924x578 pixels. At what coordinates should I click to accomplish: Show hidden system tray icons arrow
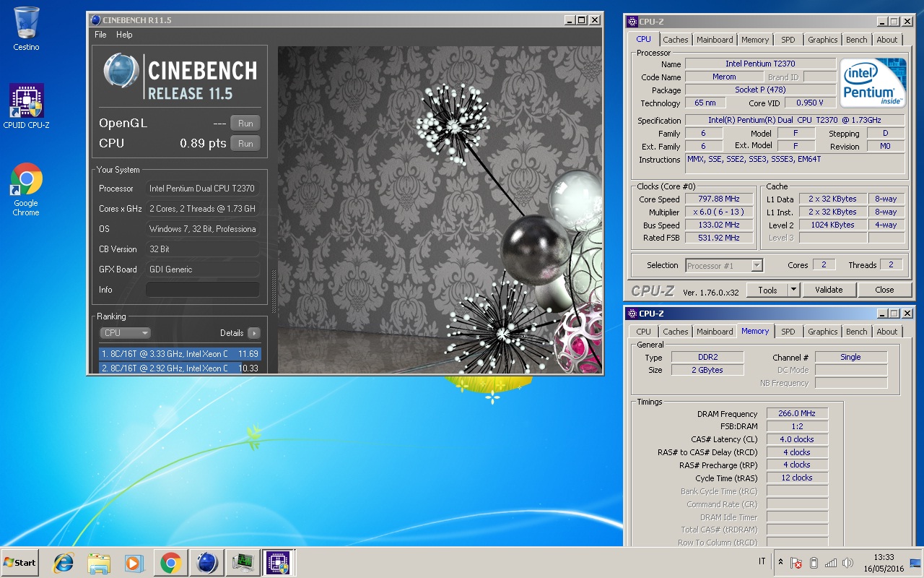[780, 562]
